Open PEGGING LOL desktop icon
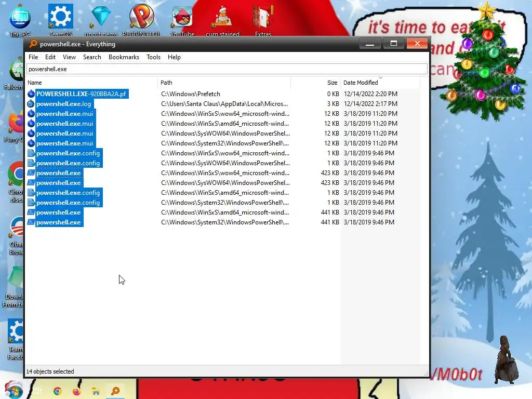Screen dimensions: 532x399 point(141,20)
